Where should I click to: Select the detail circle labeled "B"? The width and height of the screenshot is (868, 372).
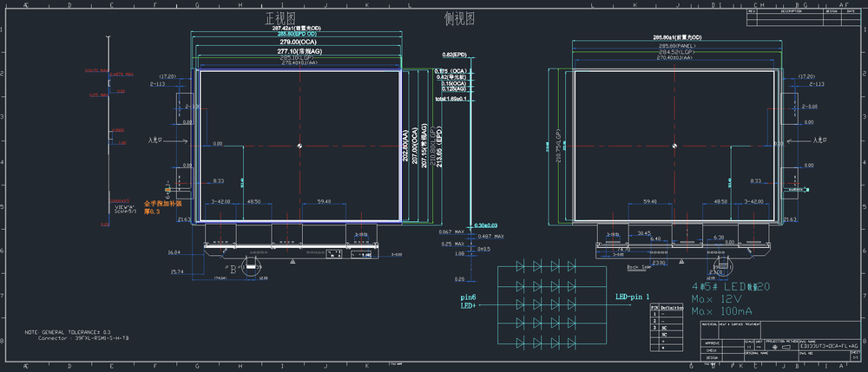252,264
